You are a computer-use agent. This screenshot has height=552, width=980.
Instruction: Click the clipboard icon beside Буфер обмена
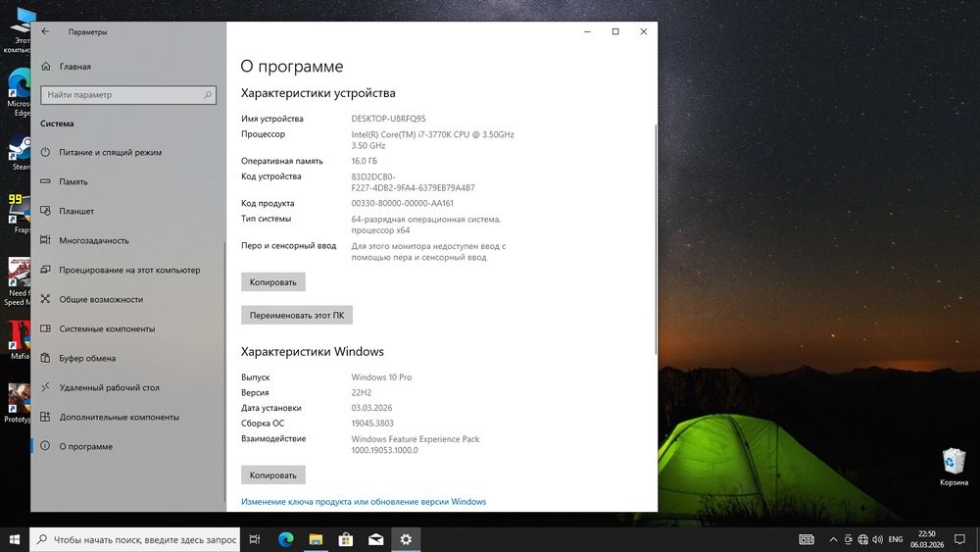pos(46,358)
